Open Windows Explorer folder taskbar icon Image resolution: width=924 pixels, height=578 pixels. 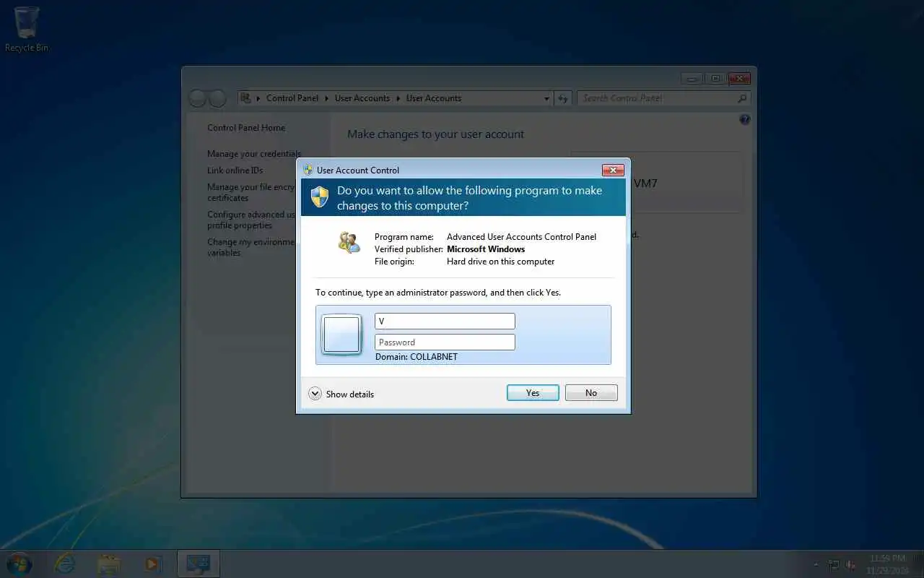coord(109,564)
